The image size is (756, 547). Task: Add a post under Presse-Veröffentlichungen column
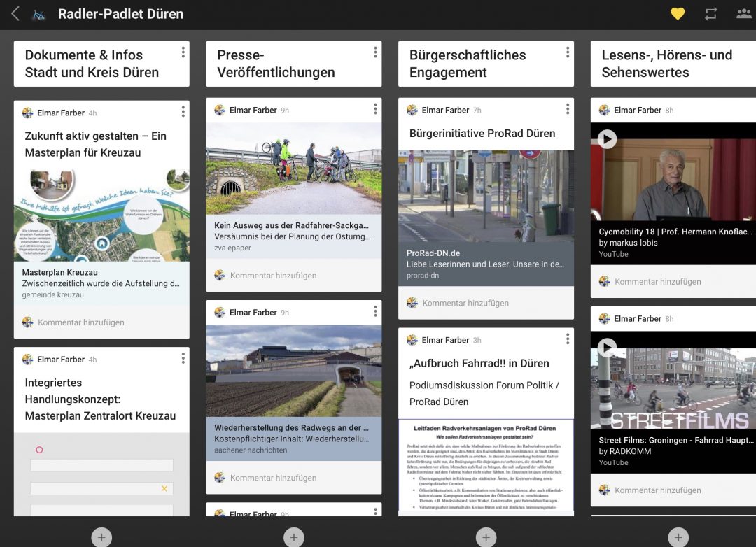[x=293, y=537]
